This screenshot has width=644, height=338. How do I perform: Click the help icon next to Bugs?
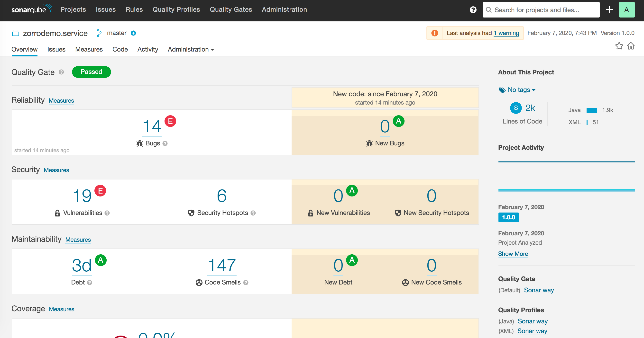[x=165, y=143]
